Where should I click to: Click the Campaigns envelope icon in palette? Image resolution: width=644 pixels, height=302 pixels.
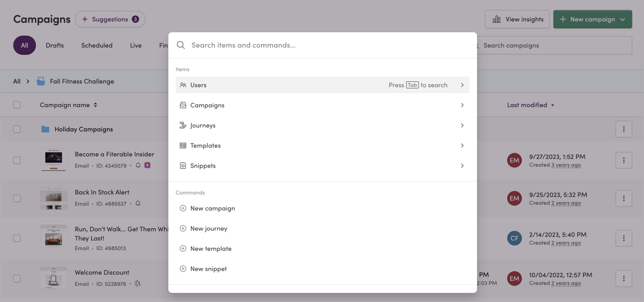pos(182,105)
